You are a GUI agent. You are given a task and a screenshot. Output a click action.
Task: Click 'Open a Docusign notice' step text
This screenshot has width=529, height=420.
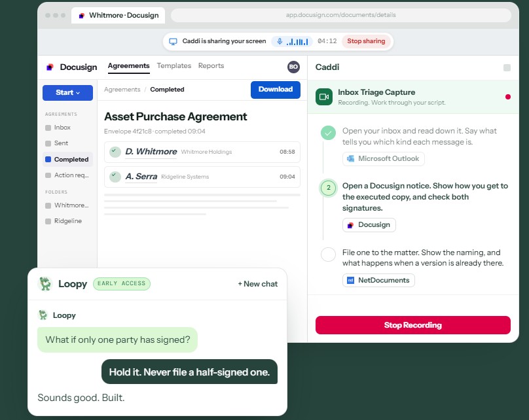[x=425, y=197]
